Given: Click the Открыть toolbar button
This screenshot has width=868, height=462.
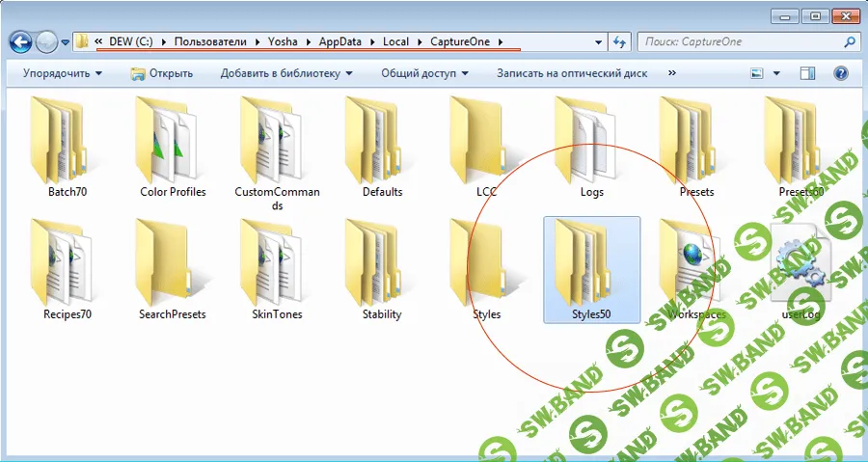Looking at the screenshot, I should click(162, 73).
